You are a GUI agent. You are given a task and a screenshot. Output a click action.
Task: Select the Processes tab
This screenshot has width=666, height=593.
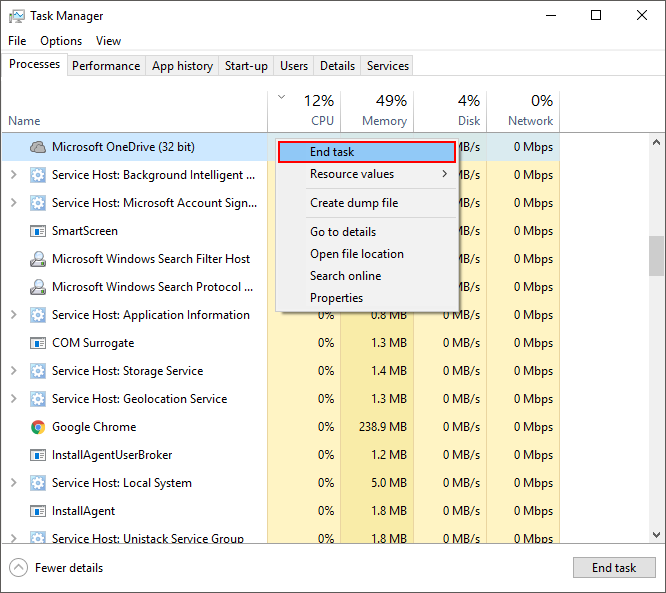pos(34,64)
